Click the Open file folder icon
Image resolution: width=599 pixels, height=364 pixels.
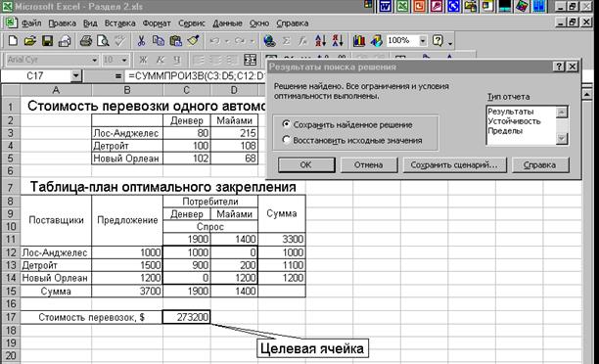click(29, 41)
